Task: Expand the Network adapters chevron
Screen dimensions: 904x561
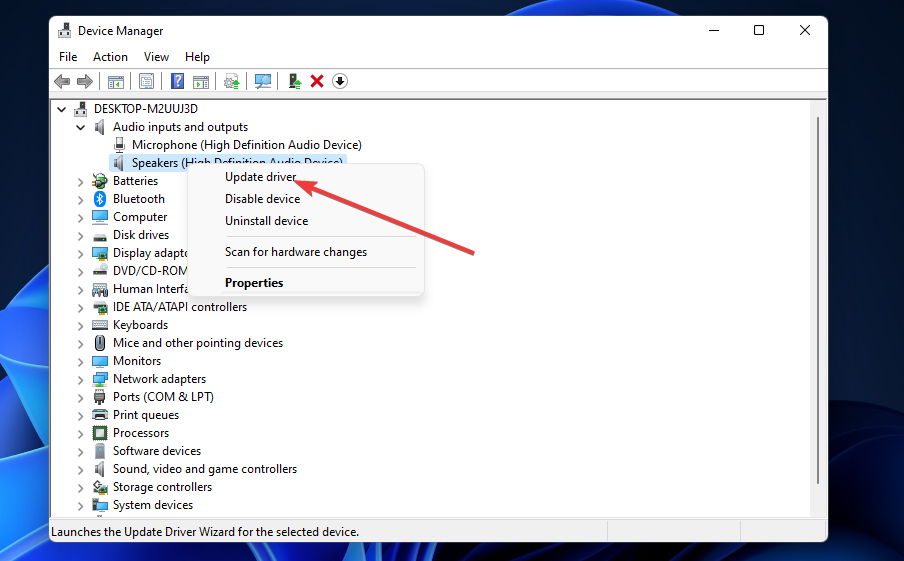Action: [81, 379]
